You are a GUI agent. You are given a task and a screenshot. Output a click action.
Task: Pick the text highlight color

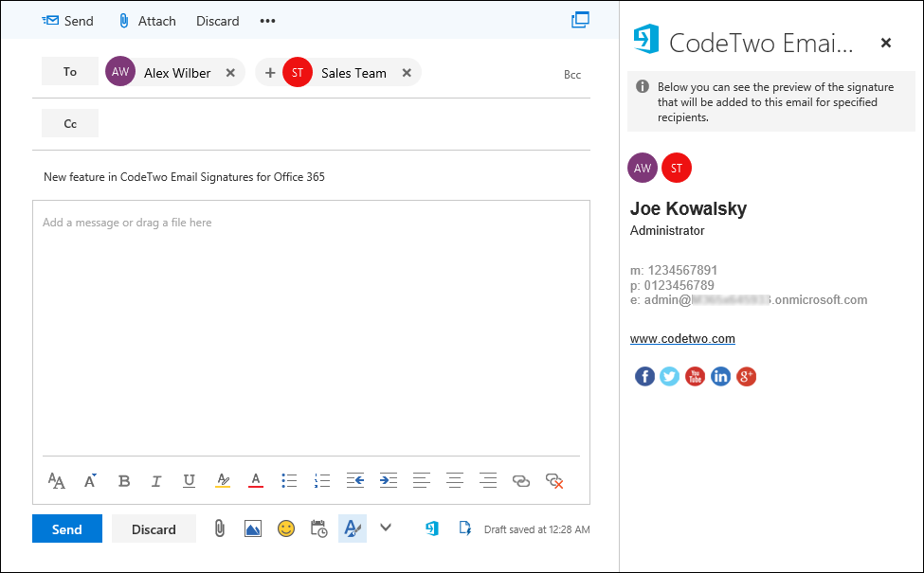[x=223, y=480]
